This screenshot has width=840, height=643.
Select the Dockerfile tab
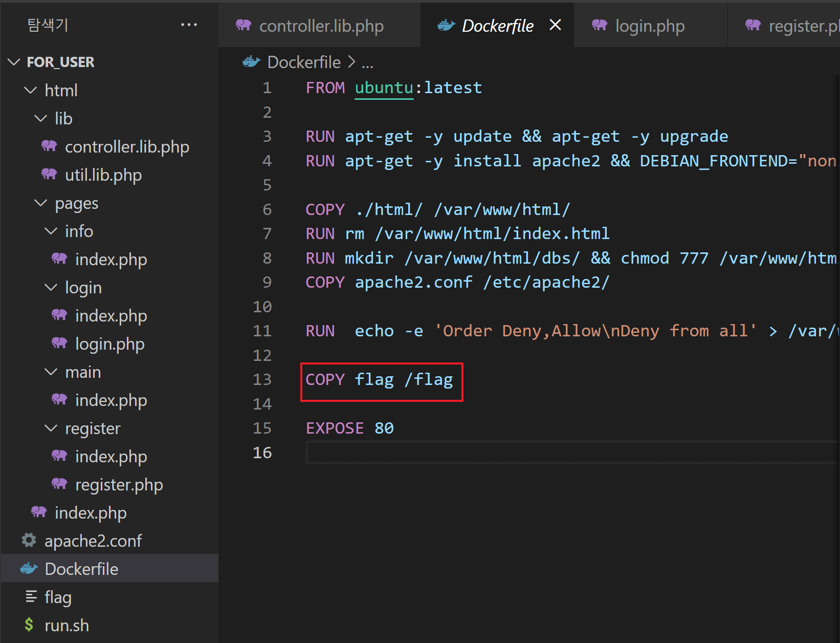tap(496, 26)
